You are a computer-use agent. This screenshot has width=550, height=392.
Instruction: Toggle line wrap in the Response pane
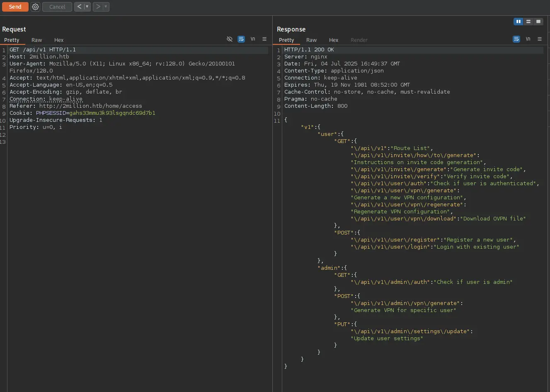pyautogui.click(x=516, y=39)
